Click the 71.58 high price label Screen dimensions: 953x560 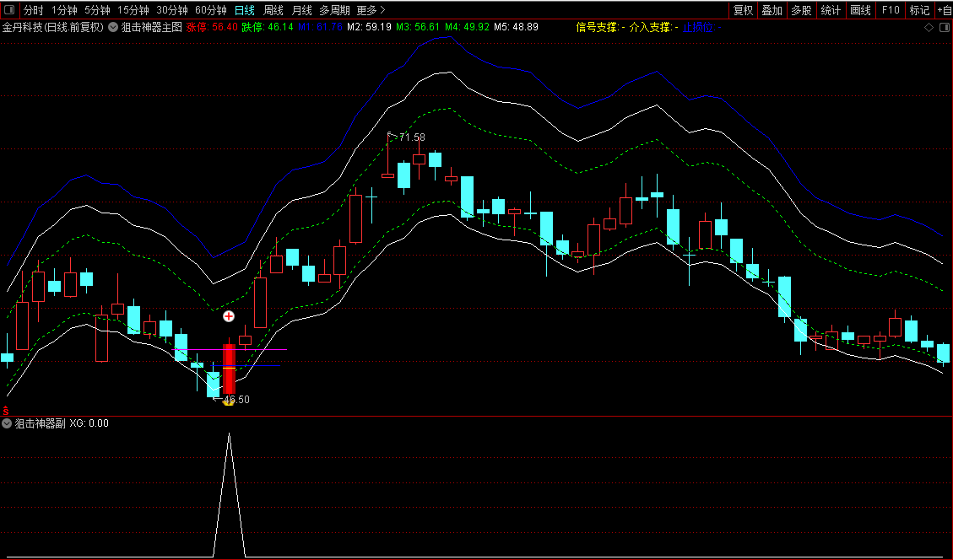pos(412,137)
